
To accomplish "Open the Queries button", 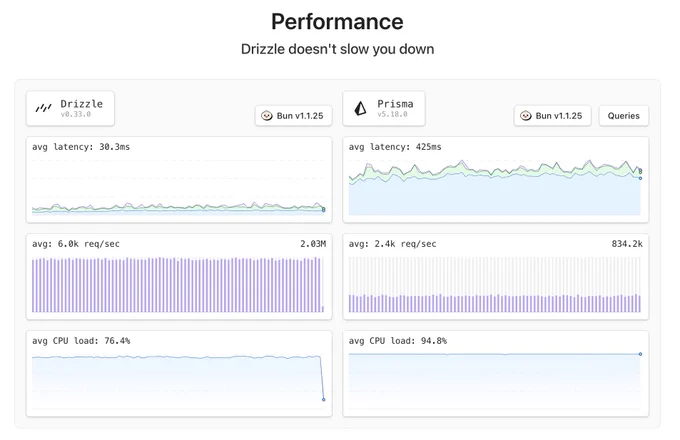I will (x=624, y=116).
